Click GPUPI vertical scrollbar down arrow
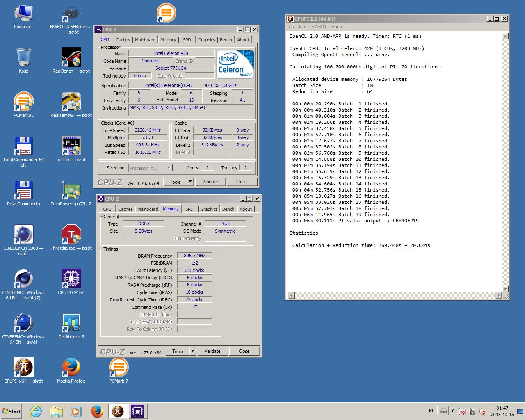The width and height of the screenshot is (525, 420). pos(505,289)
